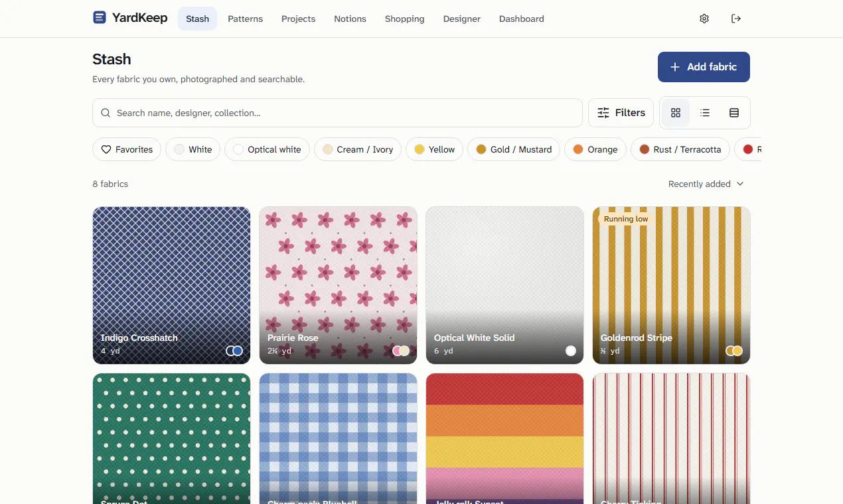
Task: Click Add fabric button
Action: coord(704,67)
